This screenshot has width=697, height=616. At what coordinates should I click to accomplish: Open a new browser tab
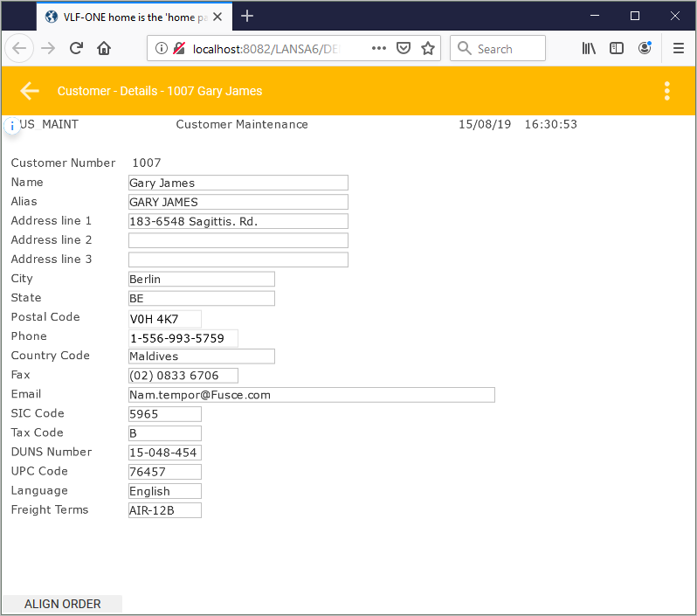(x=247, y=16)
